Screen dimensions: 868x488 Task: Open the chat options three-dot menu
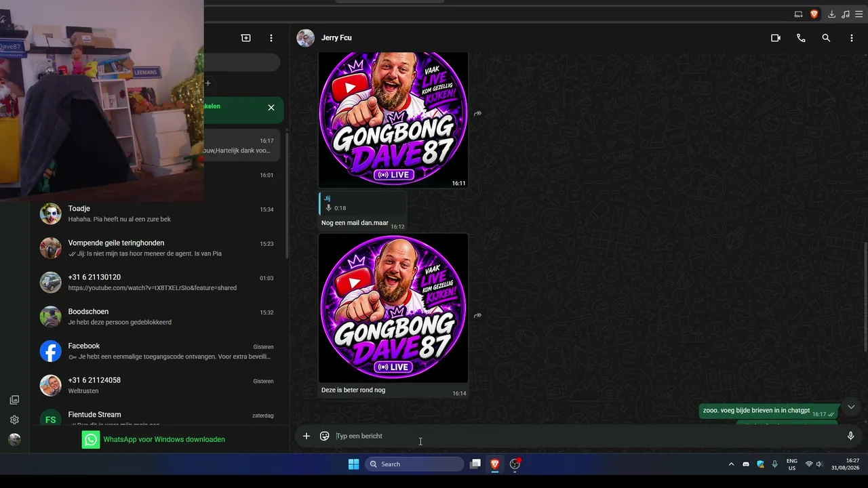click(x=852, y=38)
